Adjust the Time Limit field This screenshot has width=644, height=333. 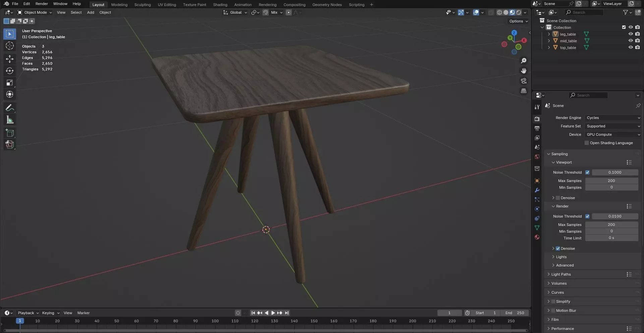[611, 238]
